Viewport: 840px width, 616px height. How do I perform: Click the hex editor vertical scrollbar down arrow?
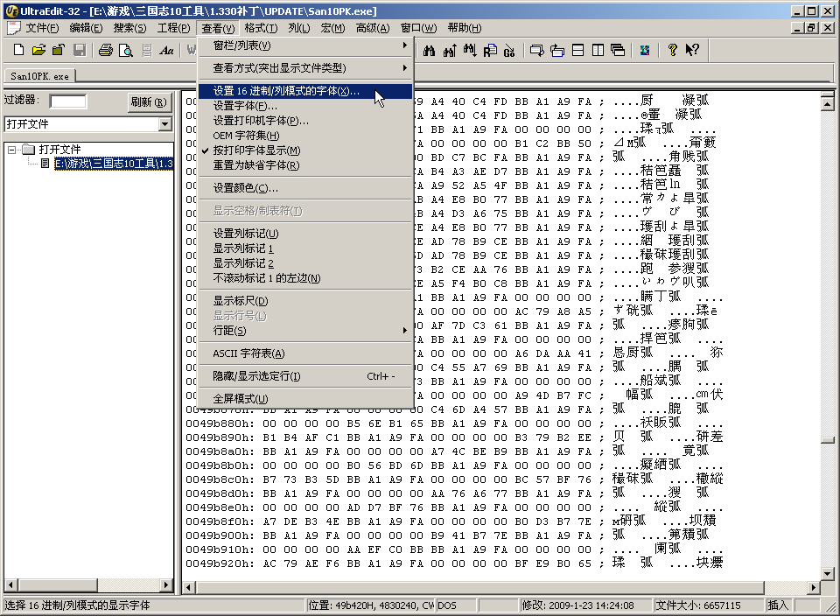[x=827, y=573]
